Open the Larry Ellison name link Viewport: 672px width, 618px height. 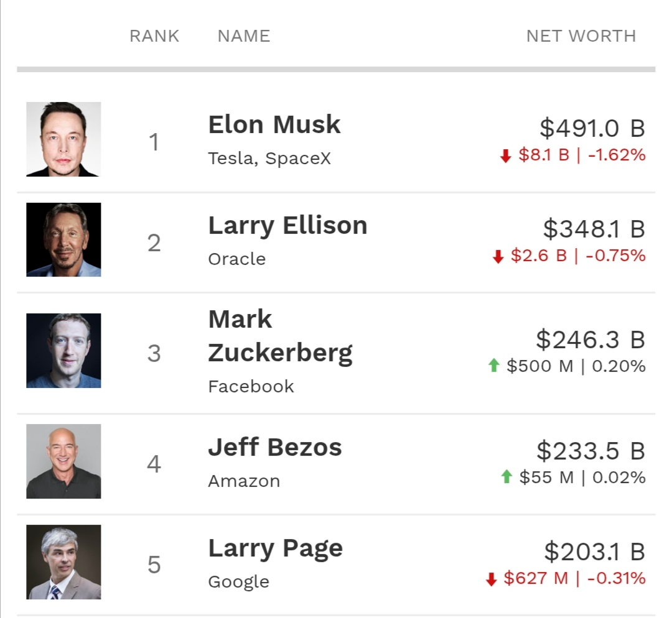[x=287, y=225]
